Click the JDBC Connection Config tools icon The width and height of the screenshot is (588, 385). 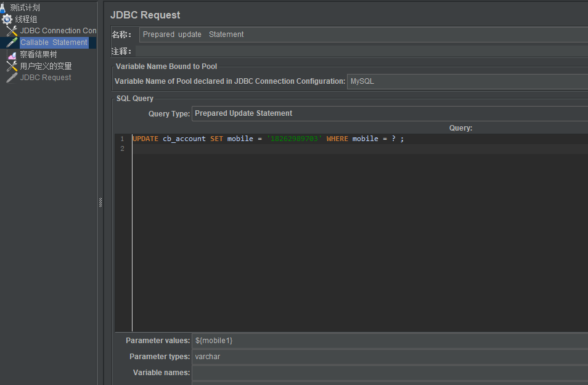[x=12, y=31]
